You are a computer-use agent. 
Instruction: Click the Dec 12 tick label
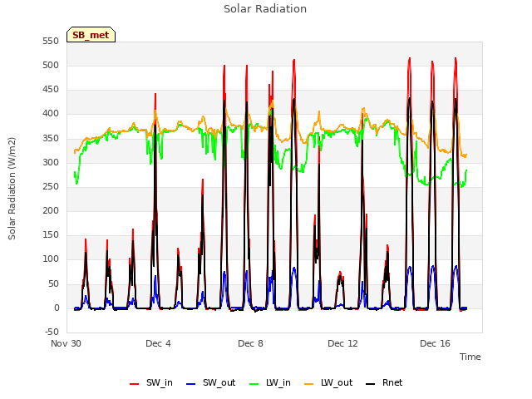tap(342, 343)
